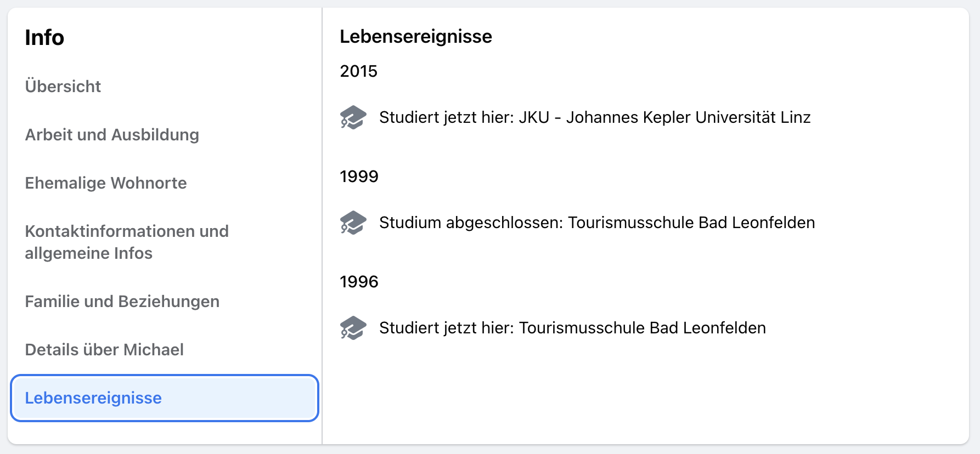Switch to Arbeit und Ausbildung tab
The height and width of the screenshot is (454, 980).
point(112,135)
